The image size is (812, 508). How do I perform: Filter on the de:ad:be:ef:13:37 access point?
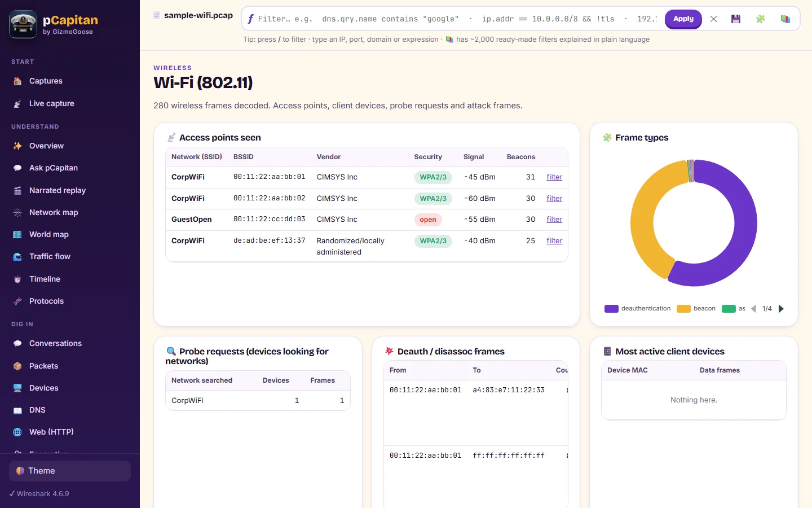point(554,241)
